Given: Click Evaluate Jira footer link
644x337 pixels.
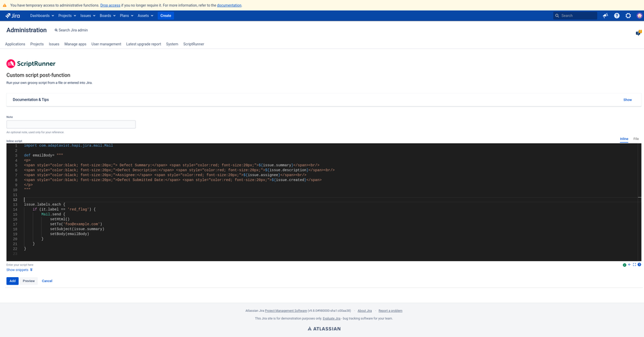Looking at the screenshot, I should pos(331,318).
